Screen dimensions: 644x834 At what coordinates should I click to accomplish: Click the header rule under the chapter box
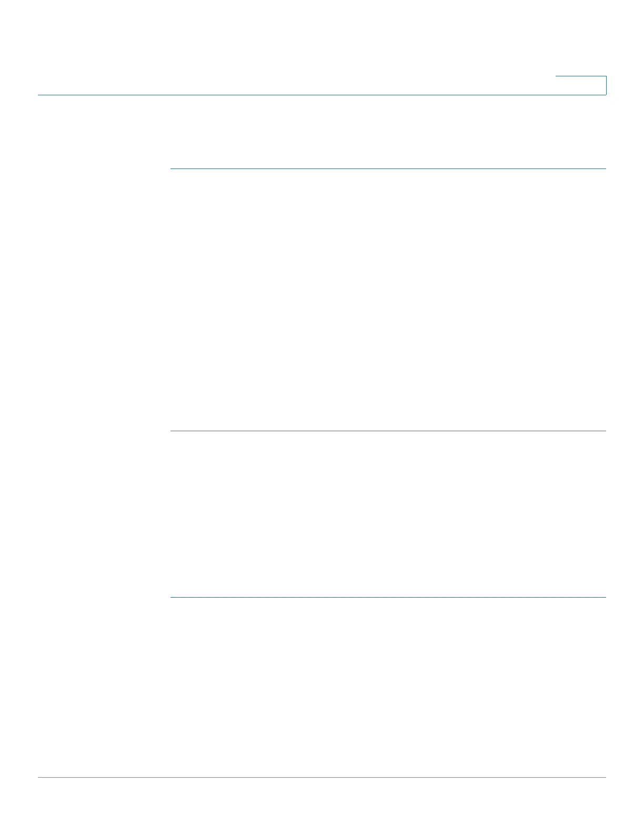click(322, 95)
